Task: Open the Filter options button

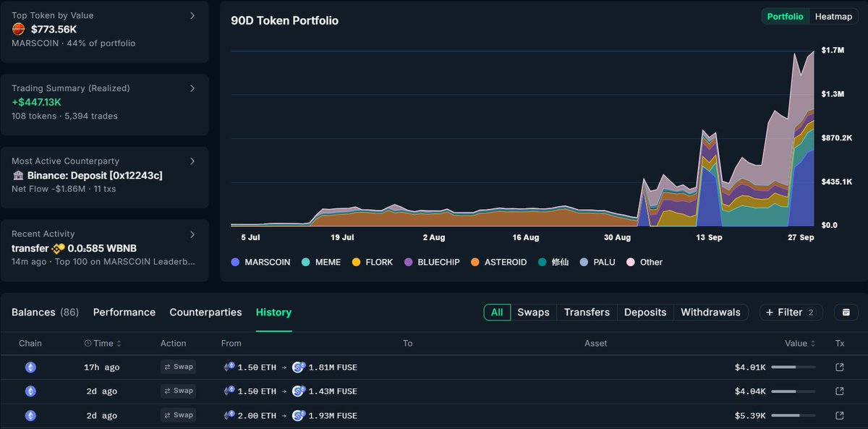Action: [791, 313]
